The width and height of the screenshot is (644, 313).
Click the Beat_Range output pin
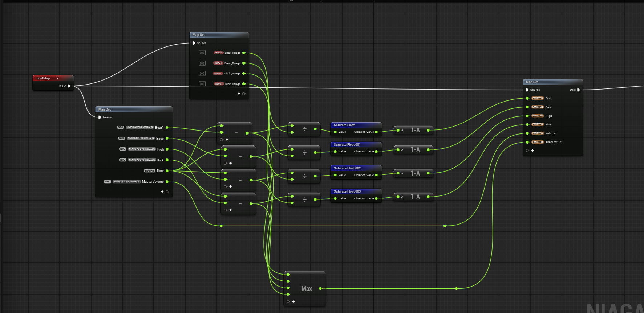[x=244, y=53]
